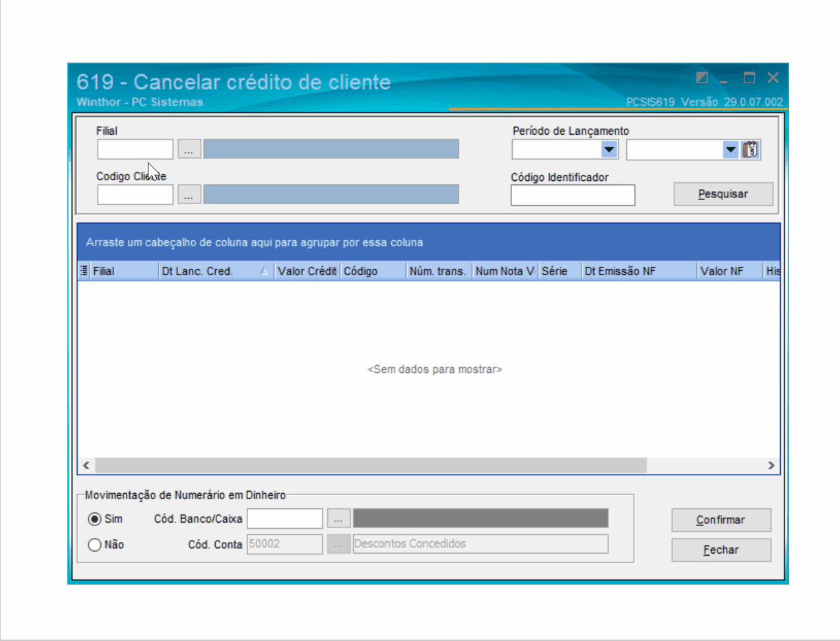Sort by the Filial column header
This screenshot has height=641, width=840.
point(124,271)
